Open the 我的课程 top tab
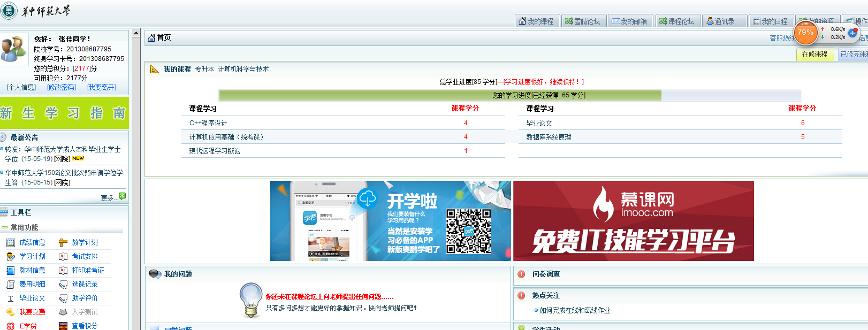This screenshot has height=330, width=868. [x=536, y=21]
